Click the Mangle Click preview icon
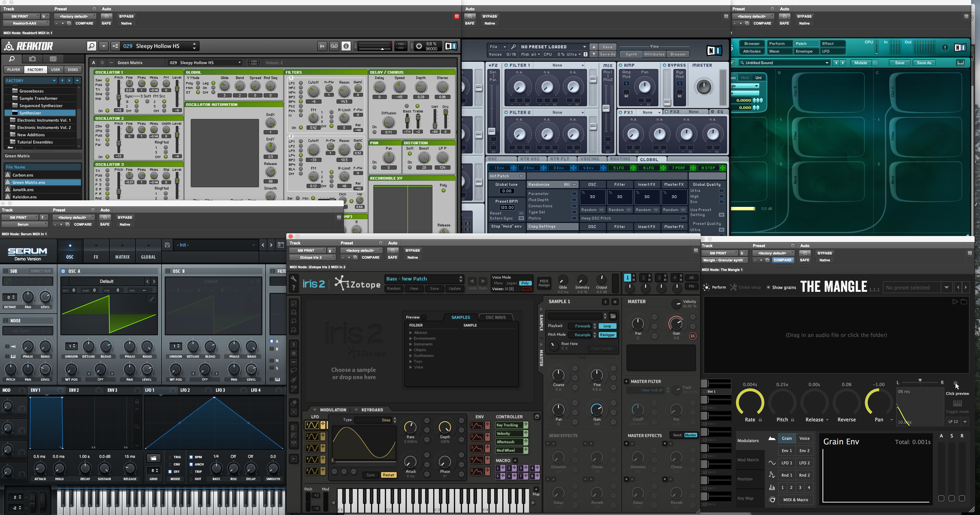The image size is (980, 515). click(956, 385)
